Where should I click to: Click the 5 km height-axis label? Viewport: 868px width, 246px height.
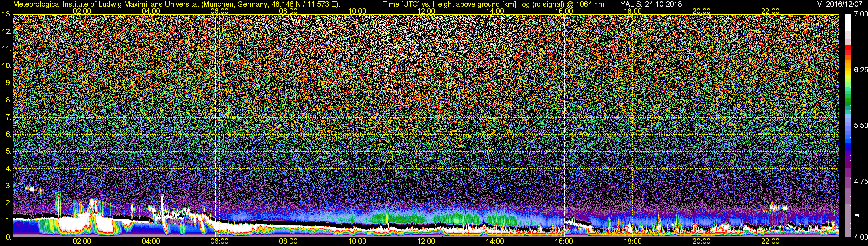point(8,151)
